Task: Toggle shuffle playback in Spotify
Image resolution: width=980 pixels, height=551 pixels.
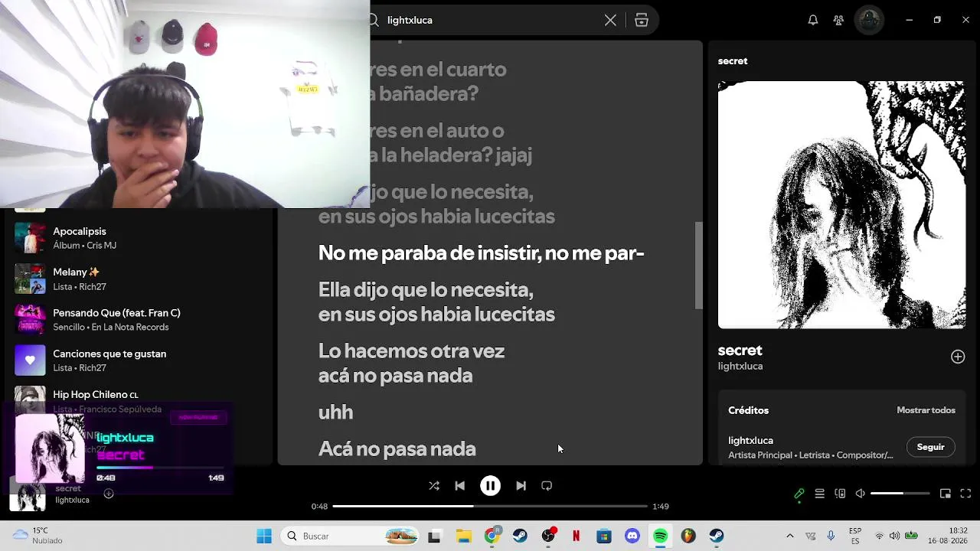Action: pos(434,486)
